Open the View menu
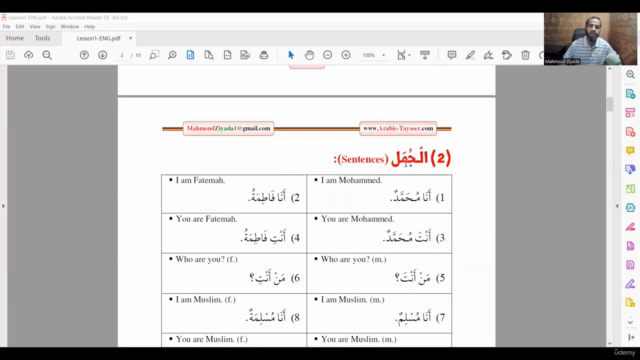The image size is (640, 360). [x=35, y=27]
